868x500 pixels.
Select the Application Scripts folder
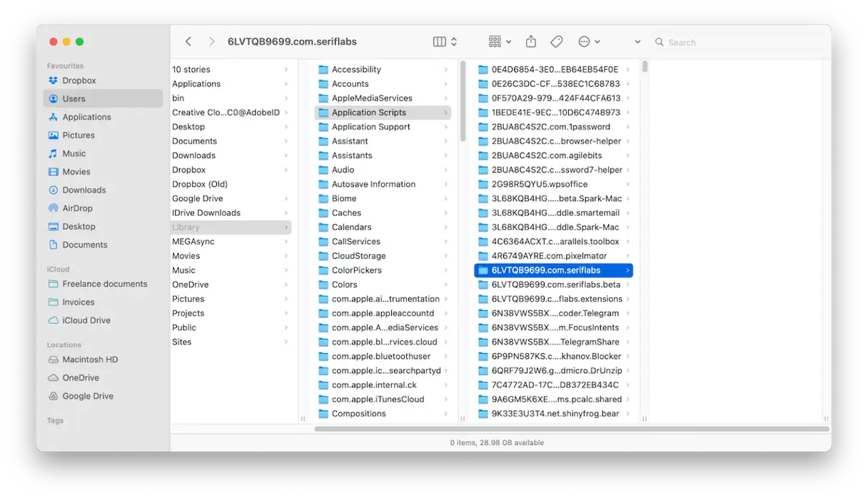(x=383, y=112)
